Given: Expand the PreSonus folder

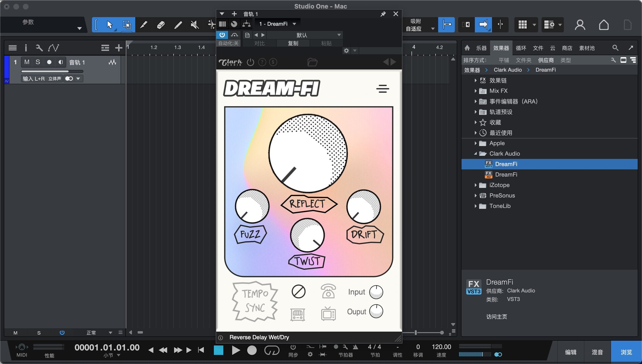Looking at the screenshot, I should pos(475,195).
